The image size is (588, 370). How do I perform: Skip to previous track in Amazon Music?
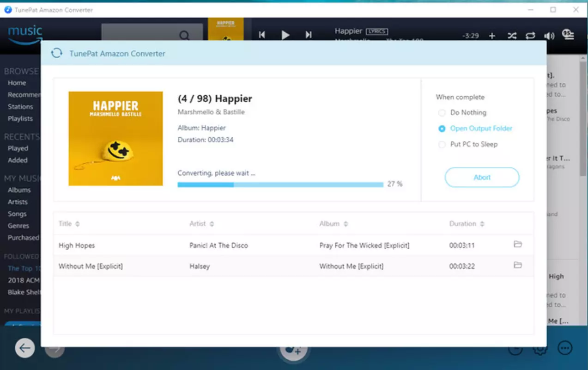coord(262,35)
